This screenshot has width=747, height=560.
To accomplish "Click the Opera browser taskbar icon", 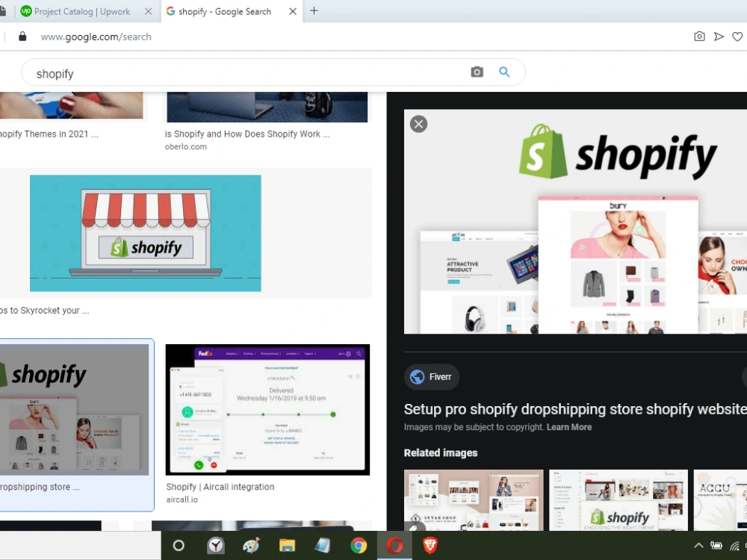I will [x=394, y=545].
